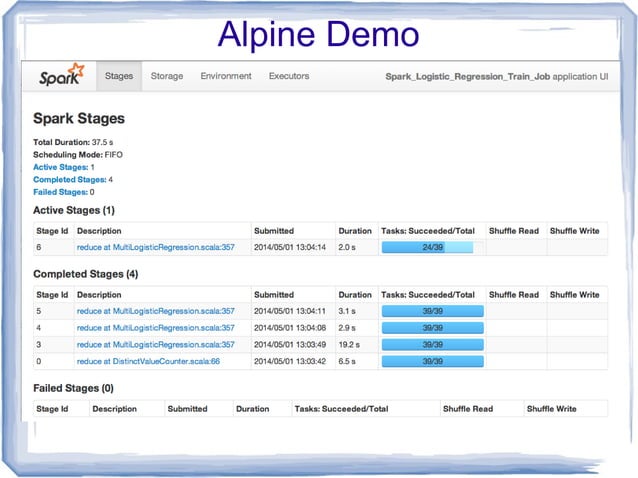Jump to Completed Stages link
Viewport: 638px width, 478px height.
(69, 179)
